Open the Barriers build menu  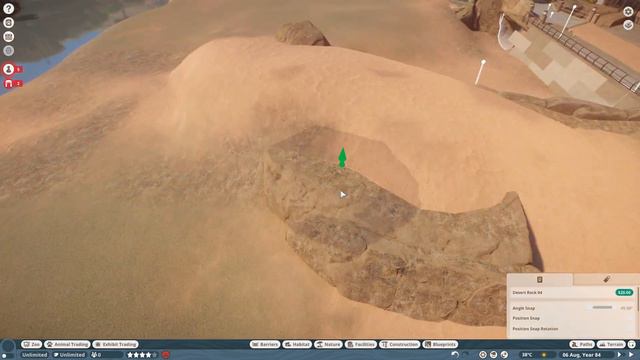[x=265, y=344]
